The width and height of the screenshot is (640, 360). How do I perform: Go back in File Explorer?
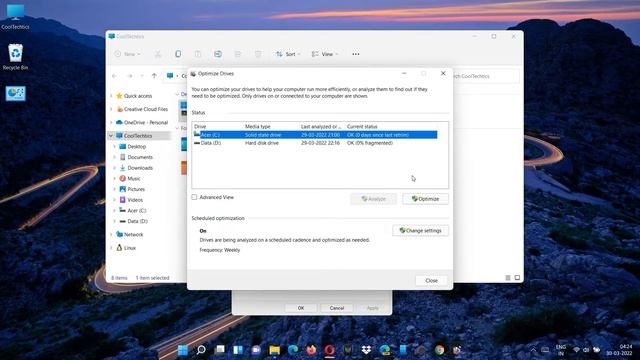point(114,76)
